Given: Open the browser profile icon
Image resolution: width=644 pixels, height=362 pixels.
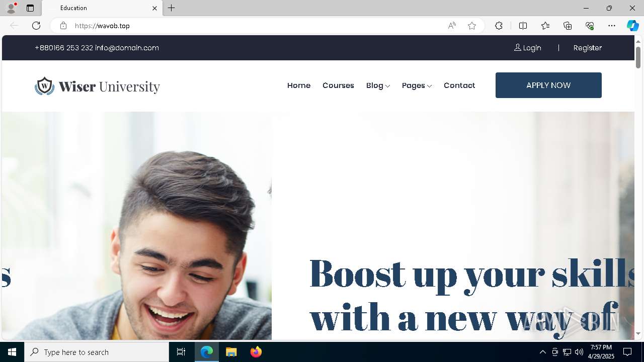Looking at the screenshot, I should [x=11, y=8].
